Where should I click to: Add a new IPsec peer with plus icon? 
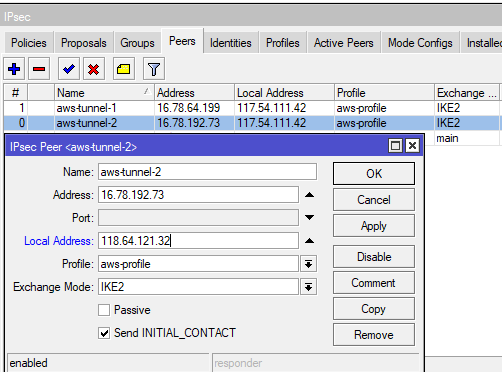[x=14, y=69]
